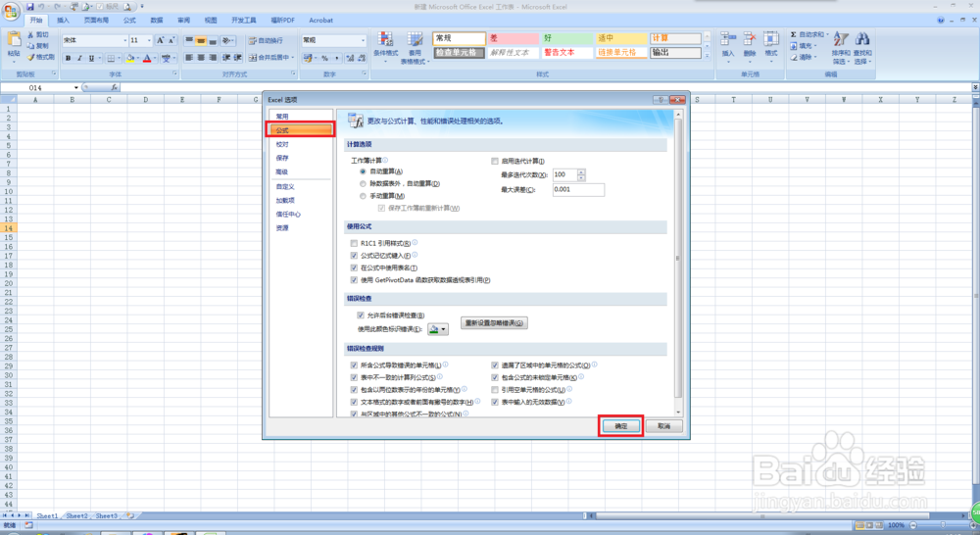Toggle 允许后台错误检查 checkbox

360,315
